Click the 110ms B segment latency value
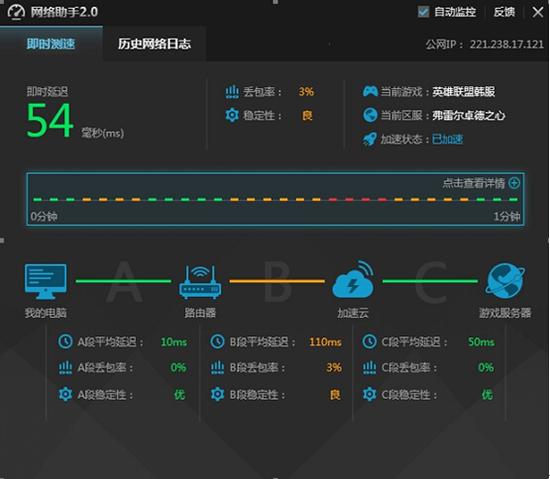Image resolution: width=550 pixels, height=479 pixels. pos(325,342)
